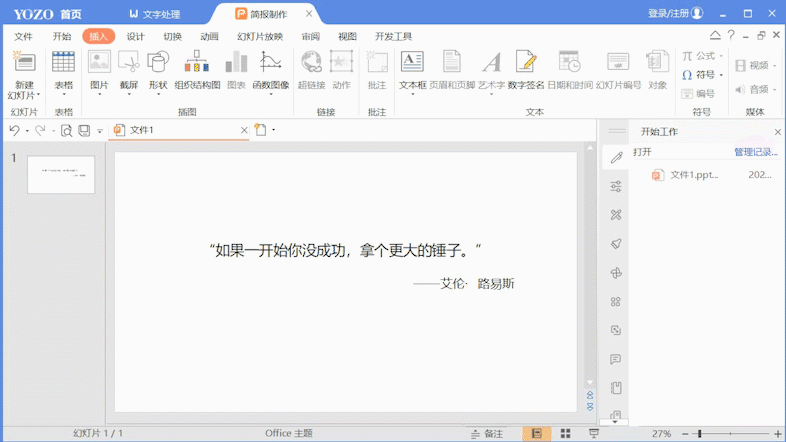Open the Table dropdown arrow
786x442 pixels.
pos(64,95)
